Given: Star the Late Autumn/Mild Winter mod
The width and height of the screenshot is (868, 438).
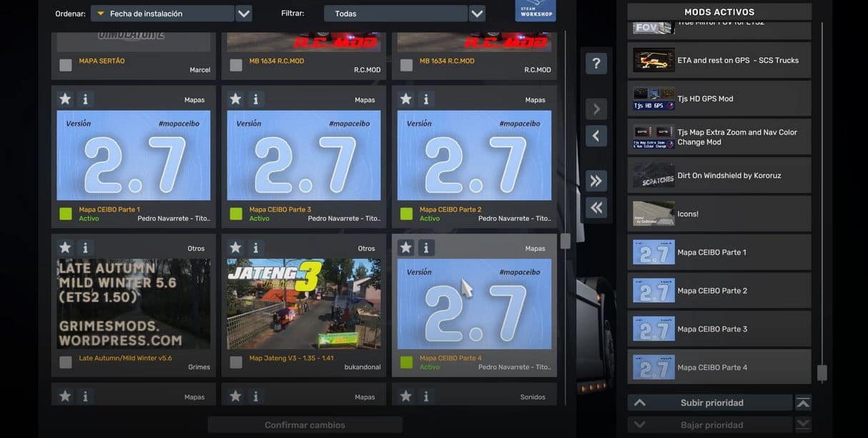Looking at the screenshot, I should pos(65,248).
